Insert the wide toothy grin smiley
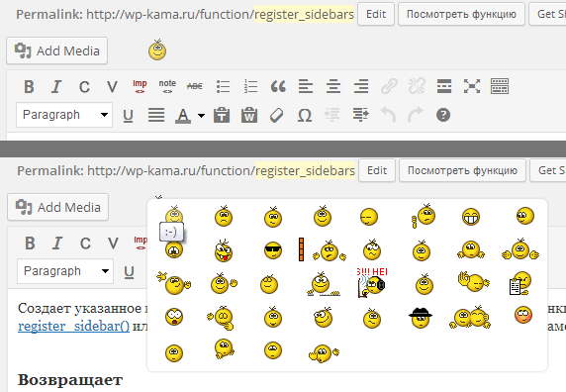Screen dimensions: 566x392 (x=471, y=216)
